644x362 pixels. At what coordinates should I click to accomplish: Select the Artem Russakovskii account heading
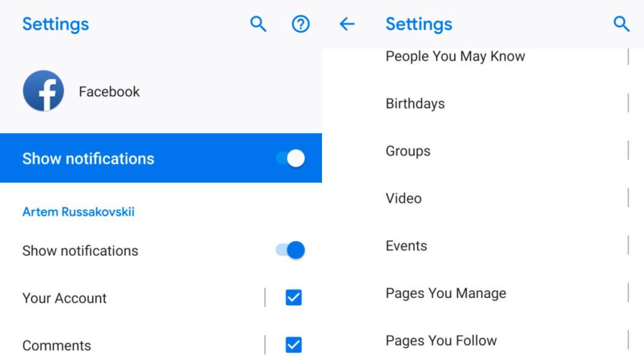[78, 212]
